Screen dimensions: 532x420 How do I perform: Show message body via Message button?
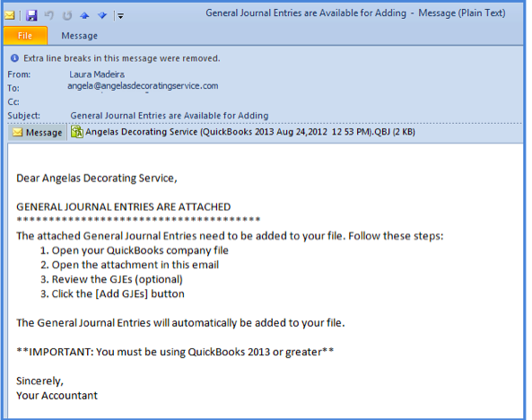click(38, 133)
